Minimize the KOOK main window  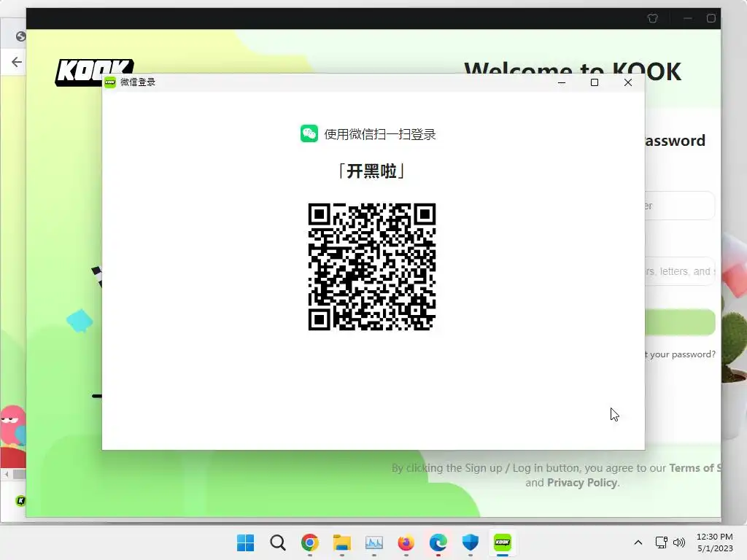(x=687, y=18)
